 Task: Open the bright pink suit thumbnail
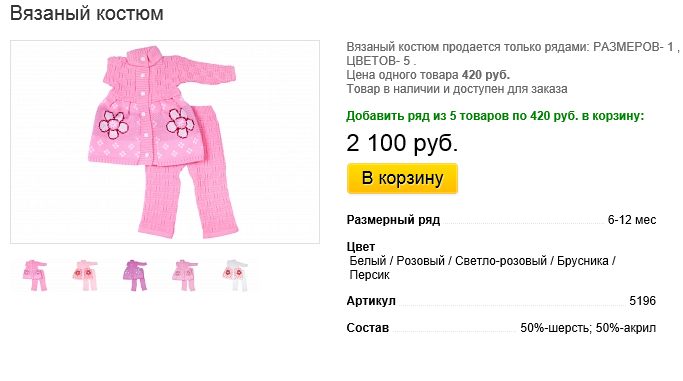(35, 275)
